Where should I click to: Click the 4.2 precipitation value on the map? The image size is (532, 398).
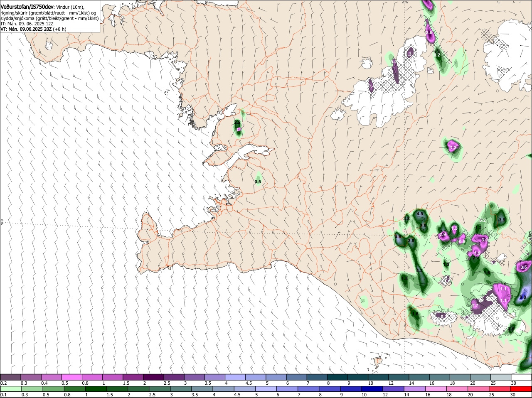tap(419, 270)
